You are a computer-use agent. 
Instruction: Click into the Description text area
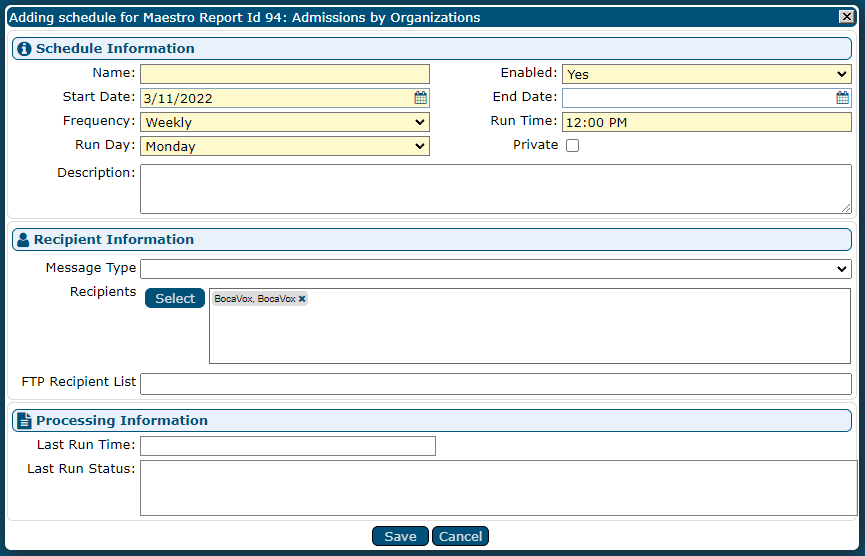coord(495,189)
